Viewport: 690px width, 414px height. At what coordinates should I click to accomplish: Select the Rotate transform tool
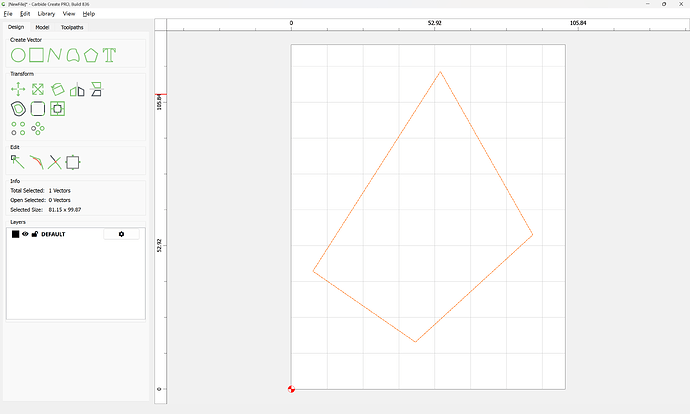(x=57, y=89)
